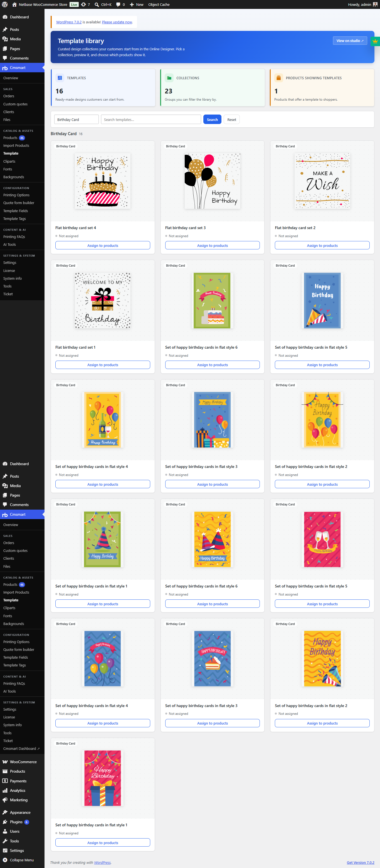Screen dimensions: 380x868
Task: Click the Users person icon
Action: [x=5, y=831]
